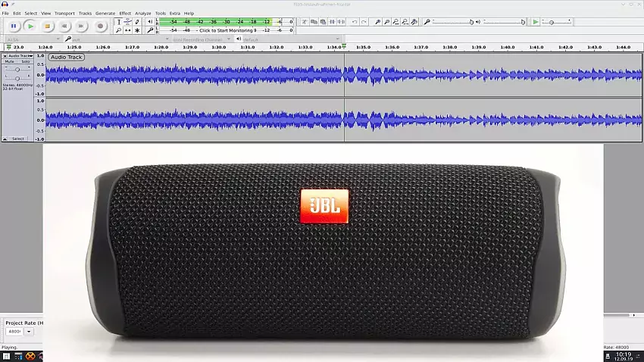The image size is (644, 362).
Task: Skip to start of the project
Action: 64,27
